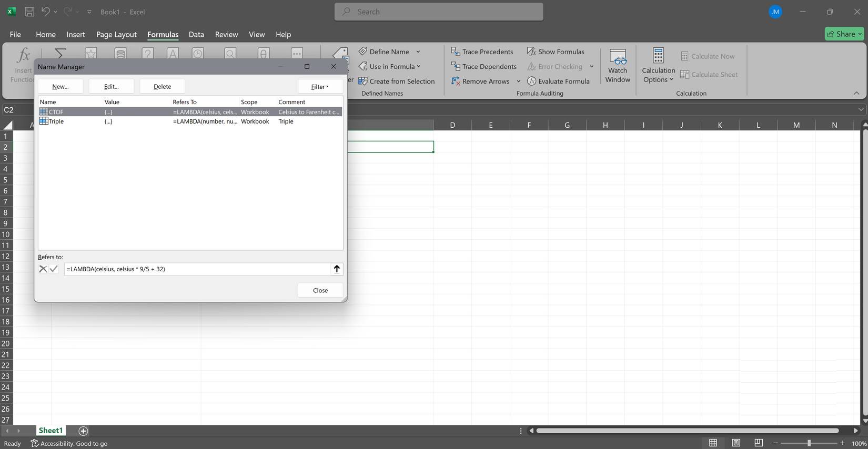The image size is (868, 449).
Task: Switch to Page Layout view in status bar
Action: [x=736, y=443]
